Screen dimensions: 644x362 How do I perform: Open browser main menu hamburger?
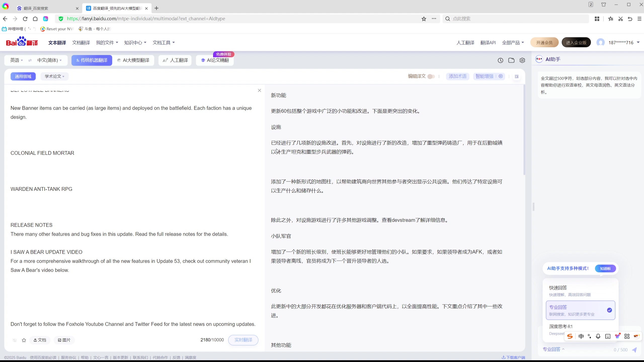639,19
